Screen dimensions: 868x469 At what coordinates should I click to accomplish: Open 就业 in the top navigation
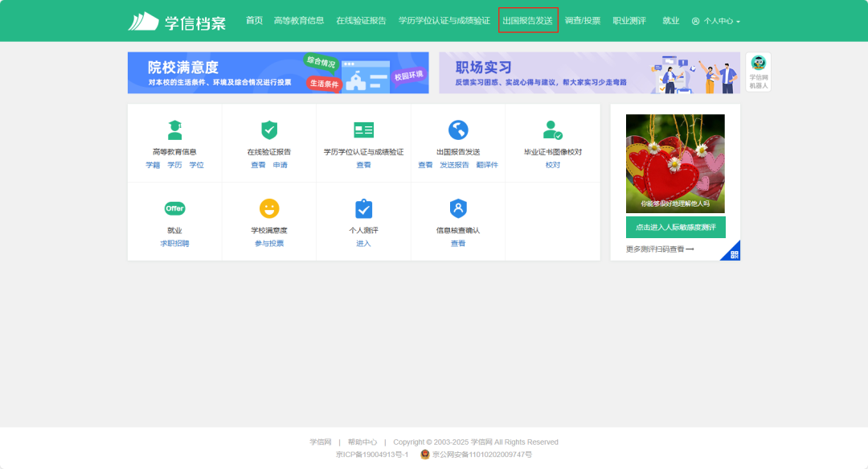670,20
